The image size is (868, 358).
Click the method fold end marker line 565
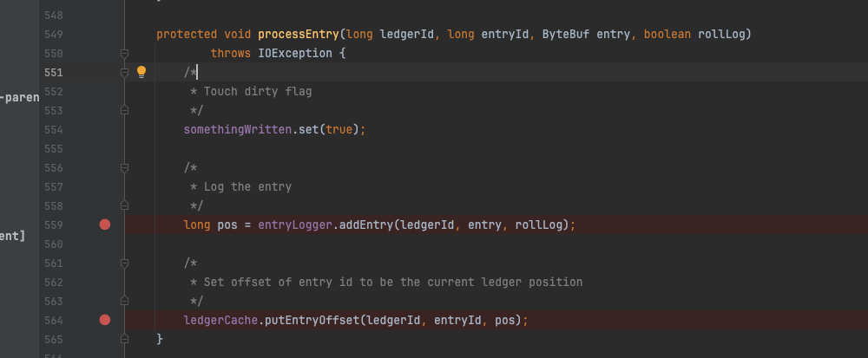tap(124, 339)
